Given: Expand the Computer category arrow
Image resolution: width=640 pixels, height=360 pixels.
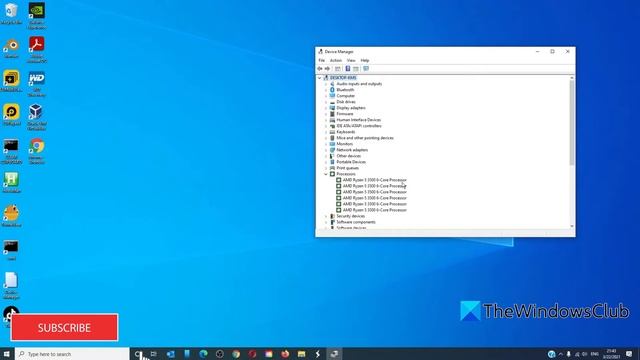Looking at the screenshot, I should [x=326, y=96].
